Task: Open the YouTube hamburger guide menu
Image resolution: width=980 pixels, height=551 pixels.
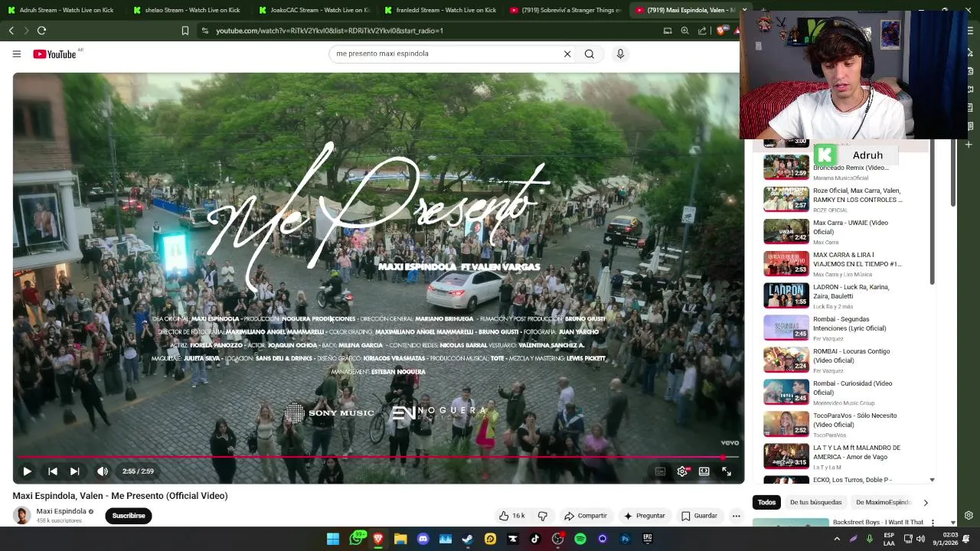Action: click(x=17, y=54)
